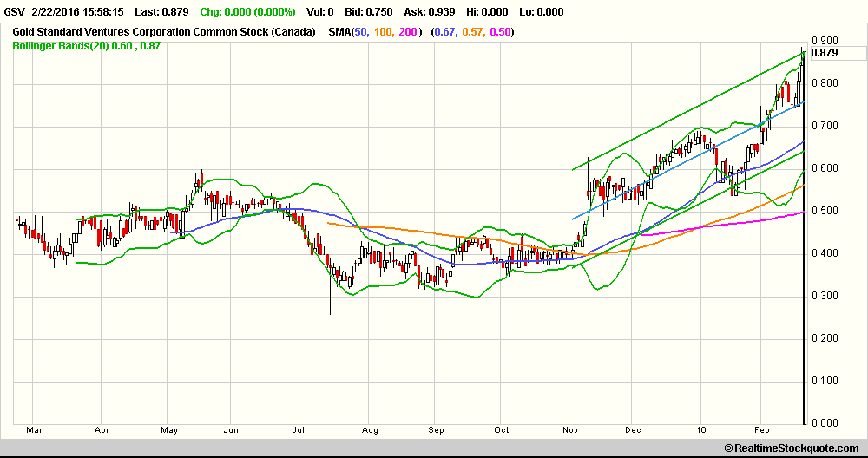
Task: Click the Feb label on the date axis
Action: coord(763,429)
